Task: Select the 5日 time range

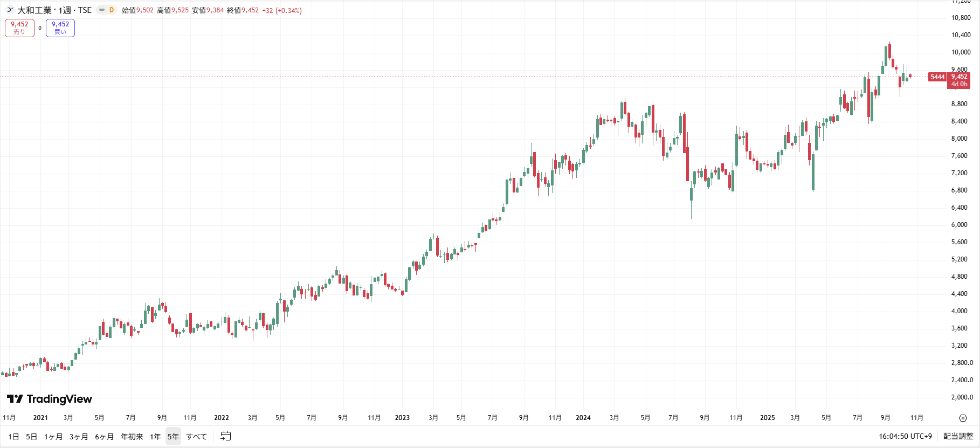Action: pyautogui.click(x=32, y=437)
